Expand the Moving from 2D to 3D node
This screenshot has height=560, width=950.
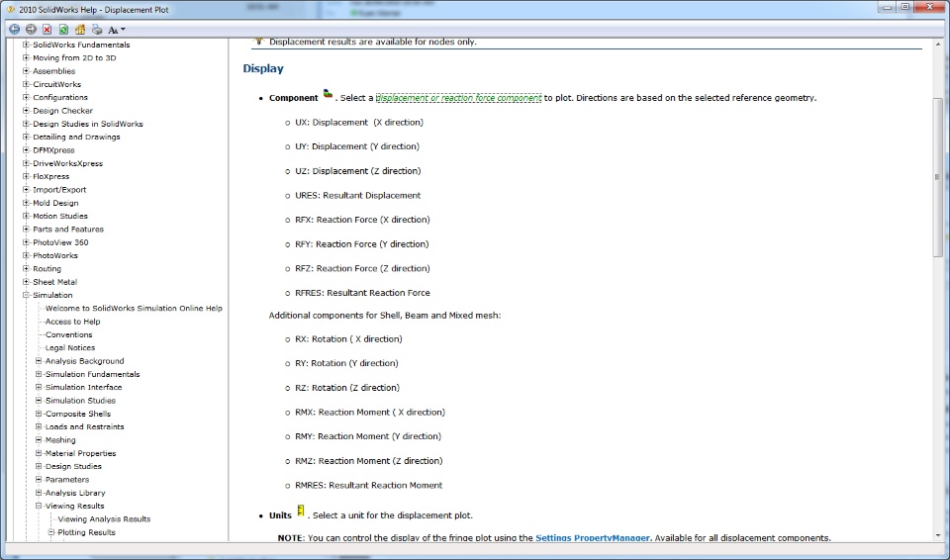pos(26,57)
